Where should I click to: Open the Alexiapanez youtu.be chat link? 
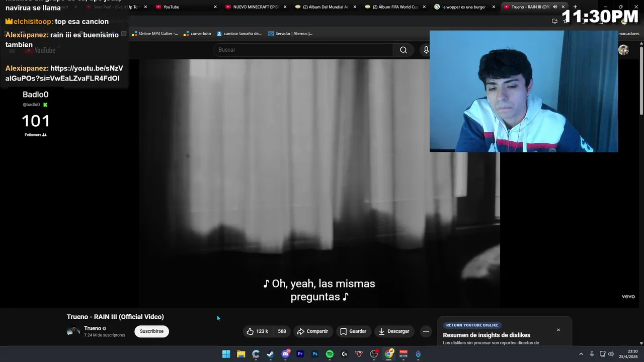tap(64, 73)
